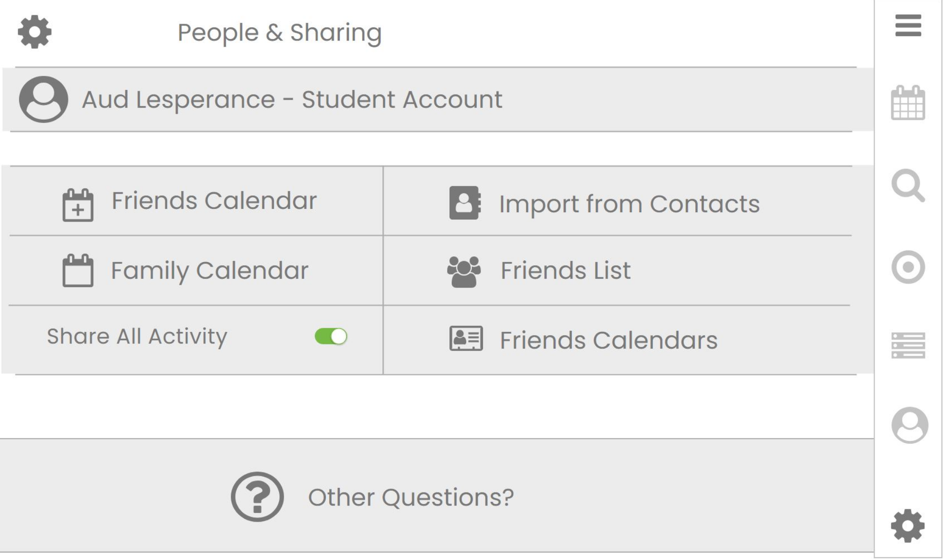Open the calendar view from the sidebar
944x560 pixels.
click(908, 103)
